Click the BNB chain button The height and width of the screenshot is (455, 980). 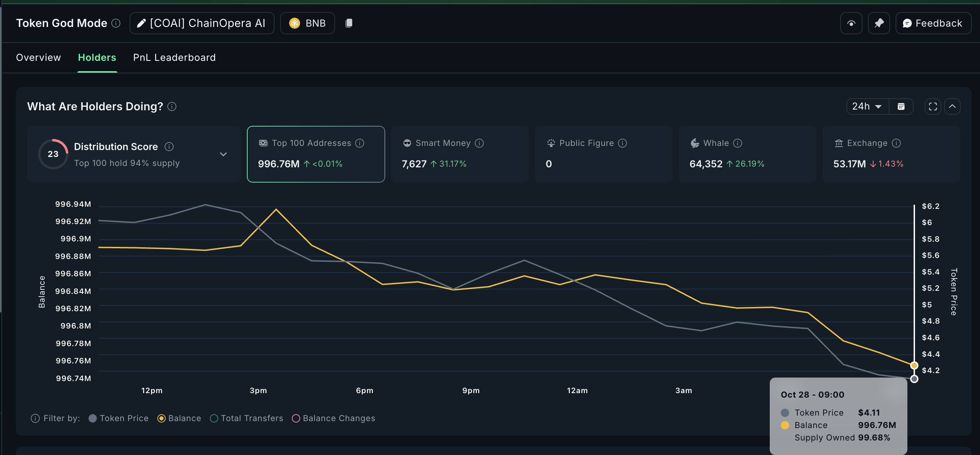(x=307, y=23)
